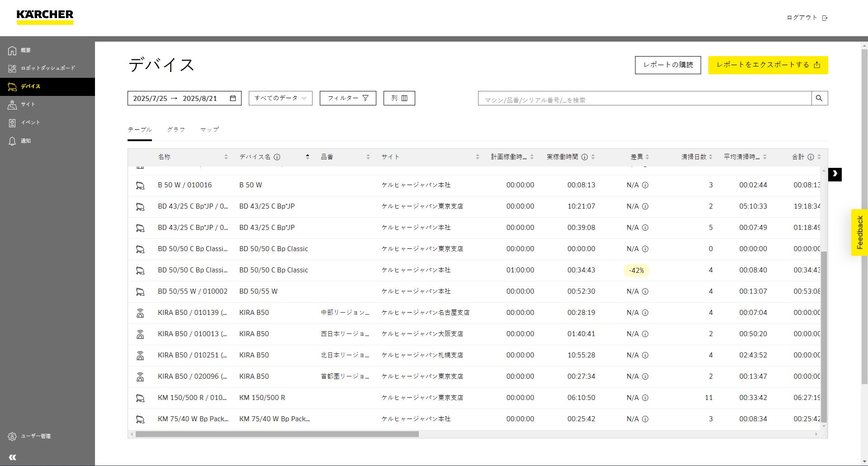Viewport: 868px width, 466px height.
Task: Click レポートの購読 button
Action: tap(668, 65)
